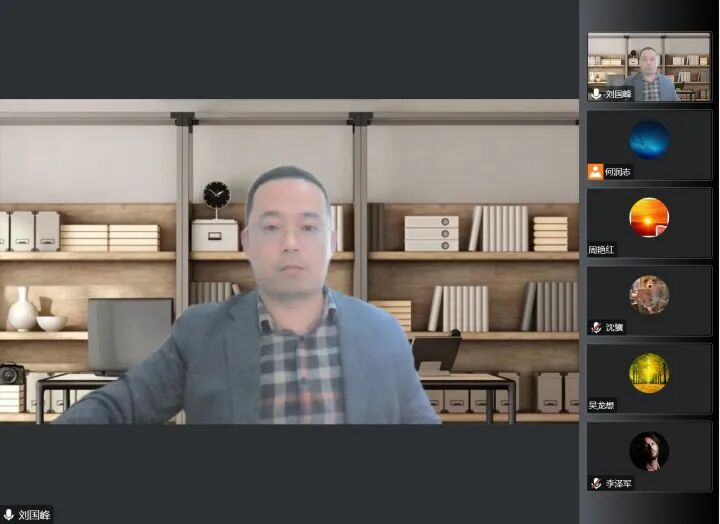The image size is (720, 524).
Task: Click 何润志 name label
Action: (x=618, y=172)
